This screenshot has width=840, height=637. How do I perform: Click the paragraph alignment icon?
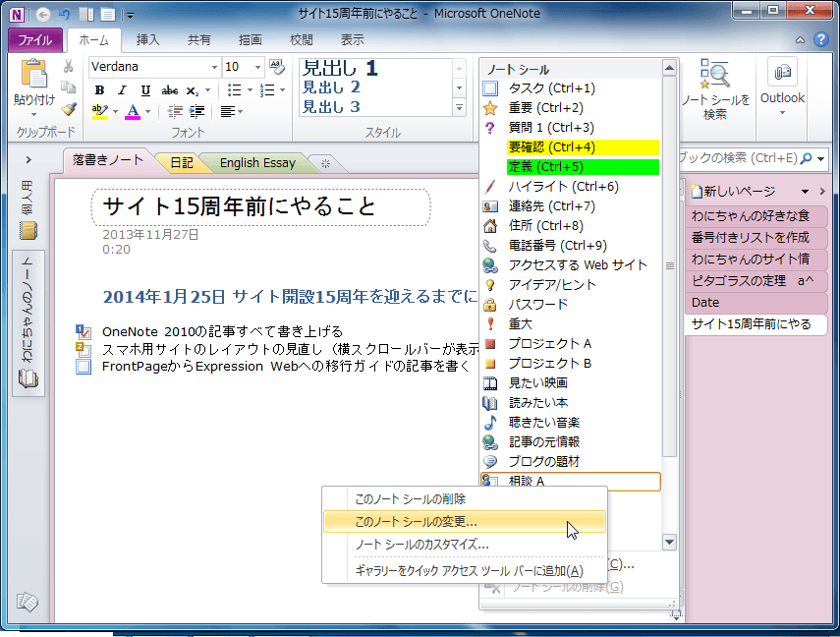point(228,111)
